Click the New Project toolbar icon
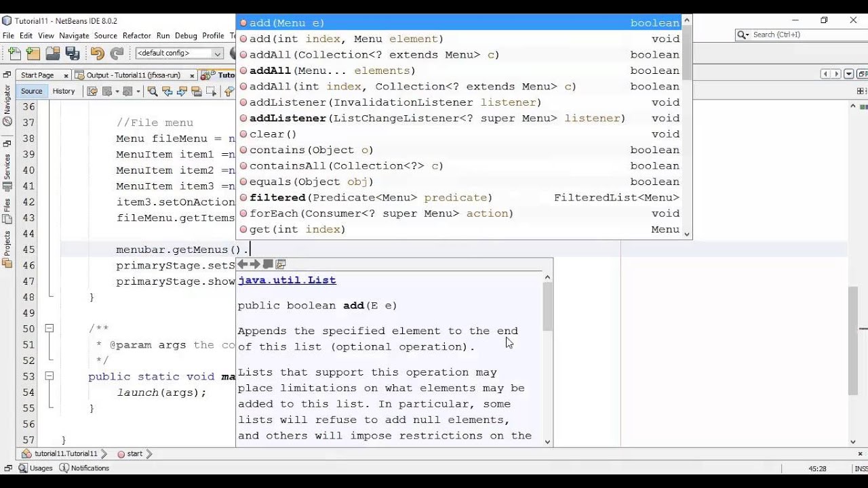Viewport: 868px width, 488px height. (33, 54)
